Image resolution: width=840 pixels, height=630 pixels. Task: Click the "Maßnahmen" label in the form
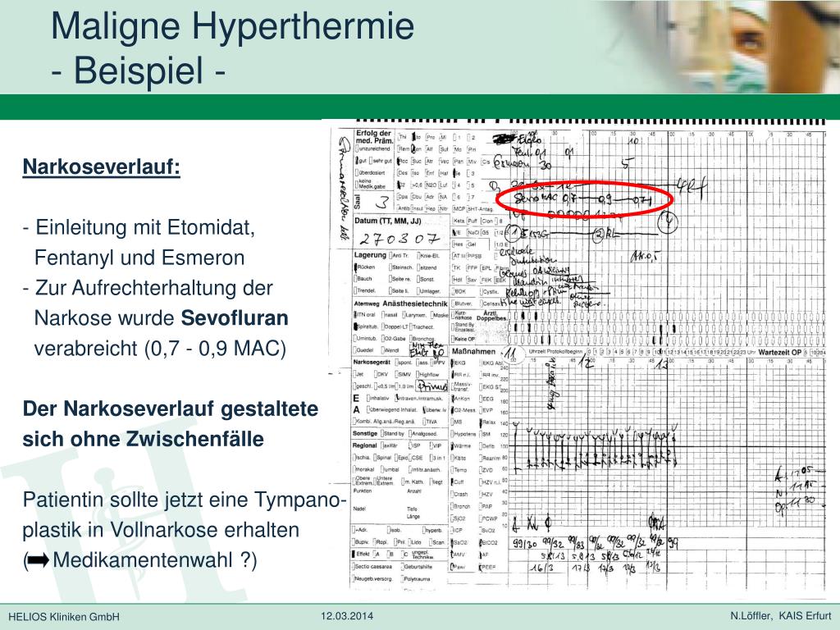[474, 351]
